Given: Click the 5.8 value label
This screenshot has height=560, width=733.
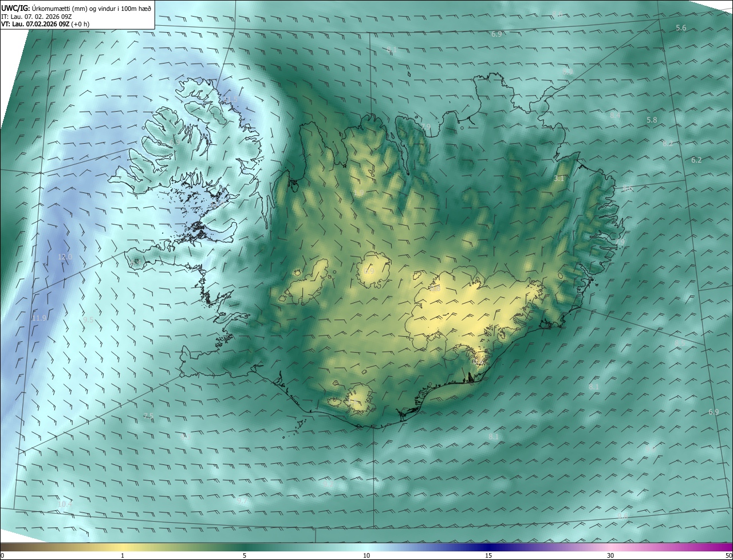Looking at the screenshot, I should (x=652, y=120).
